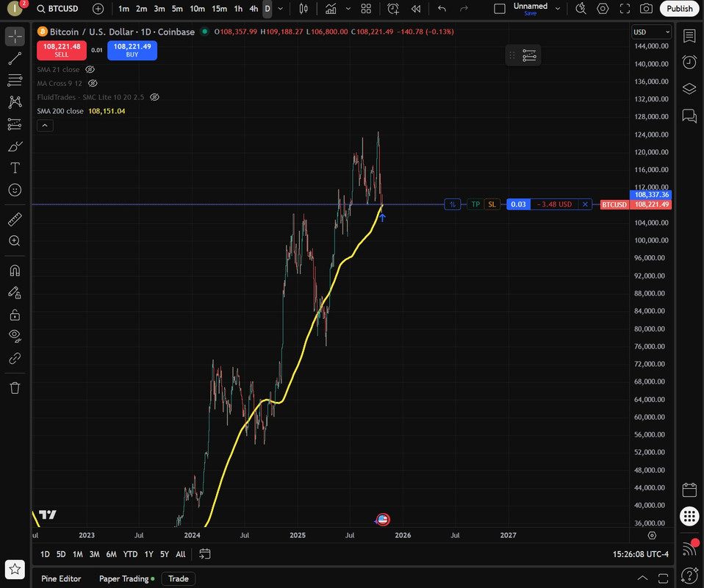Redo the chart action
Screen dimensions: 704x588
(464, 9)
